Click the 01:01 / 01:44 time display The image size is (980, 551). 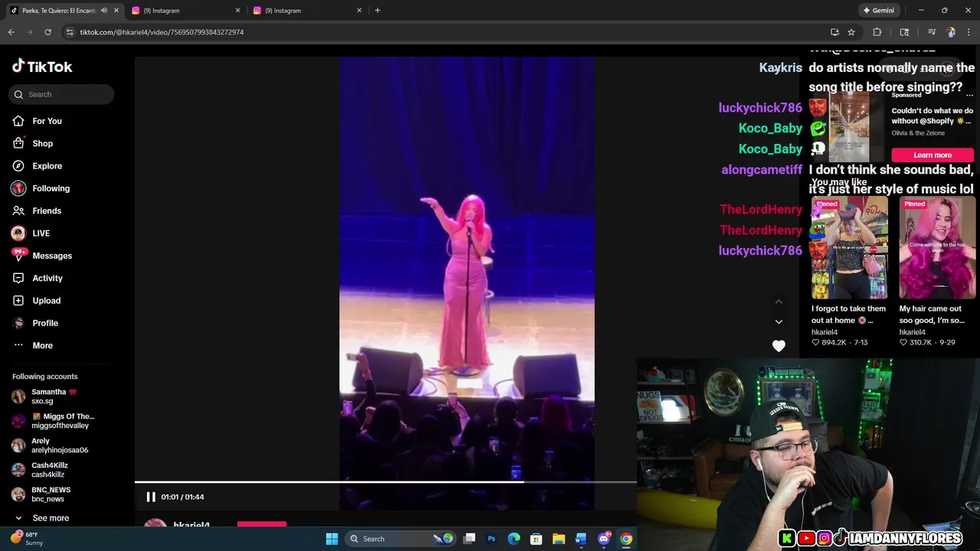coord(182,497)
